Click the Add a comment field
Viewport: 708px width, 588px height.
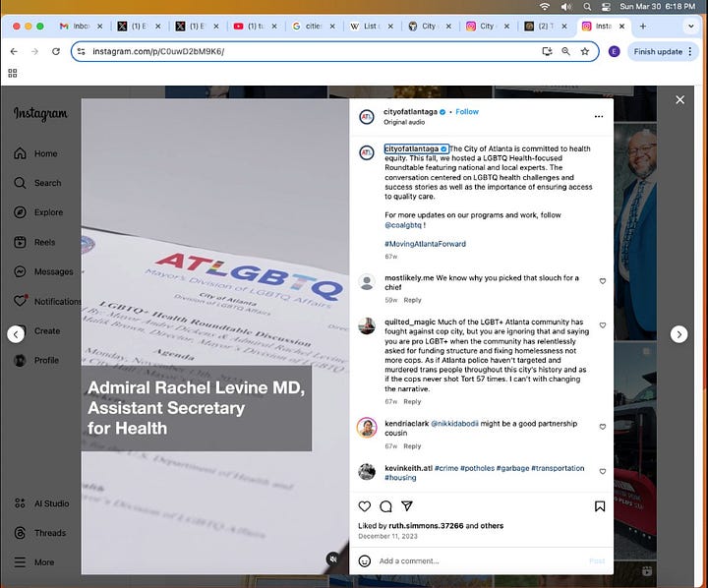(x=481, y=560)
